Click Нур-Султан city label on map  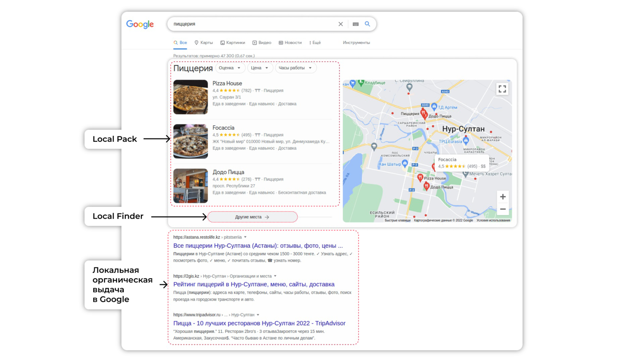(463, 129)
